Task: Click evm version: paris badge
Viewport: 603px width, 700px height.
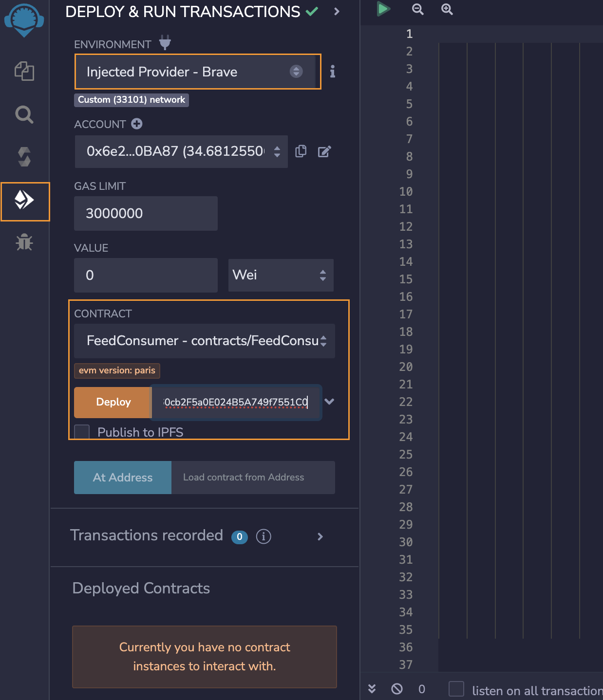Action: (117, 370)
